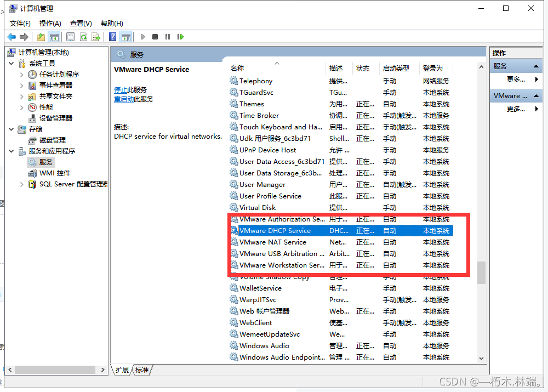Collapse the VMware section in the actions pane
The width and height of the screenshot is (548, 392).
(536, 95)
